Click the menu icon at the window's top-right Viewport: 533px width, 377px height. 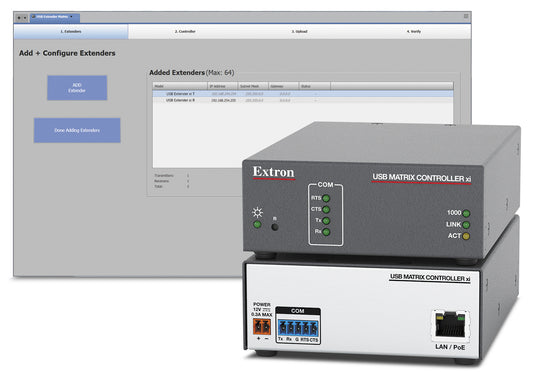pos(466,16)
